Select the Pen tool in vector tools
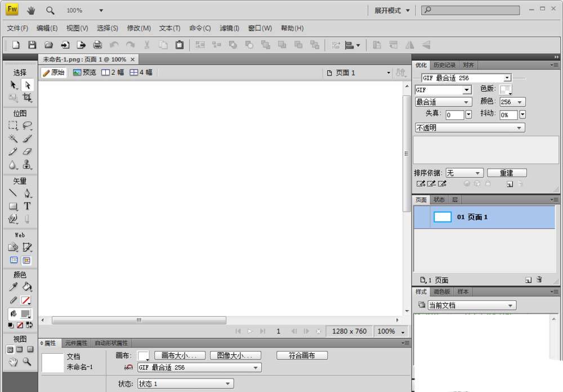Image resolution: width=563 pixels, height=392 pixels. pyautogui.click(x=27, y=193)
